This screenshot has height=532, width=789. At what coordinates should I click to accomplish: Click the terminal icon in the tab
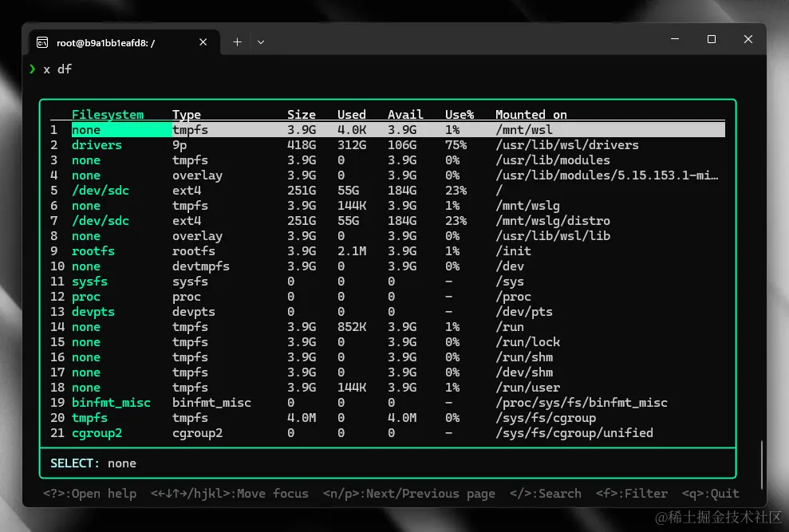[42, 43]
